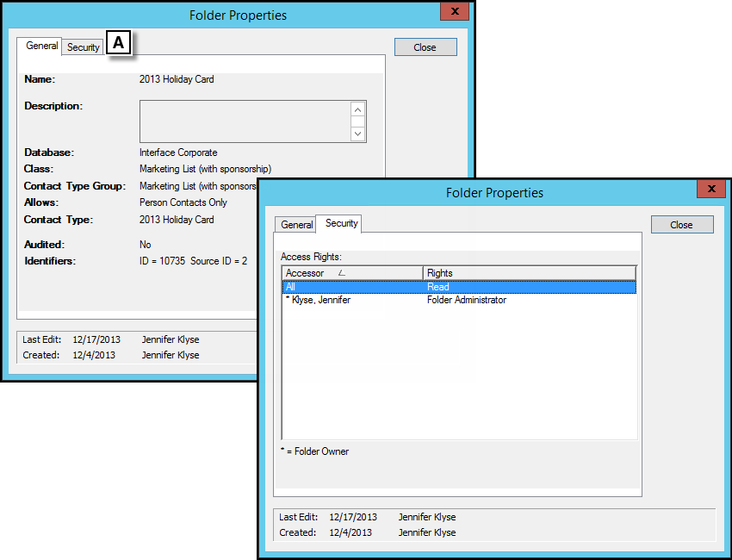Dismiss the front dialog with the red X
The width and height of the screenshot is (732, 560).
[x=712, y=190]
